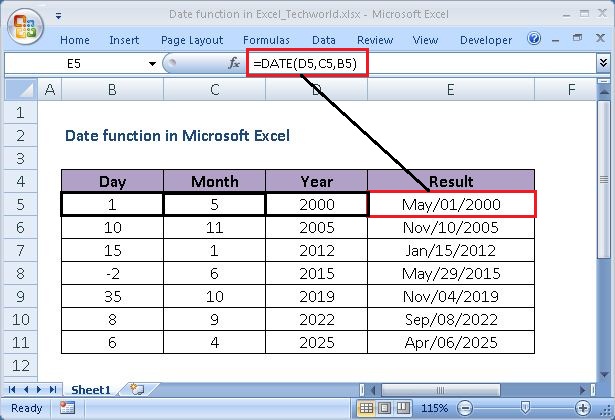The width and height of the screenshot is (615, 420).
Task: Select the day cell containing 35
Action: point(112,296)
